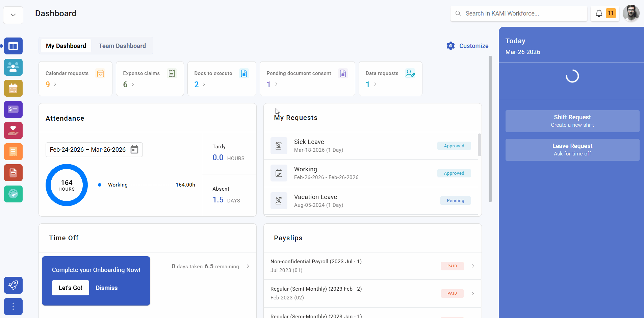Click the Docs to execute card icon

click(x=244, y=73)
